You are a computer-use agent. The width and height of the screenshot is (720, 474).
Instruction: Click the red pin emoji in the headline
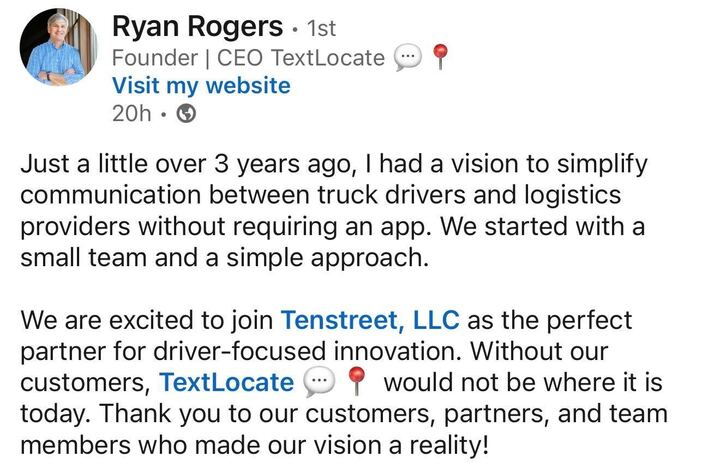(x=439, y=58)
